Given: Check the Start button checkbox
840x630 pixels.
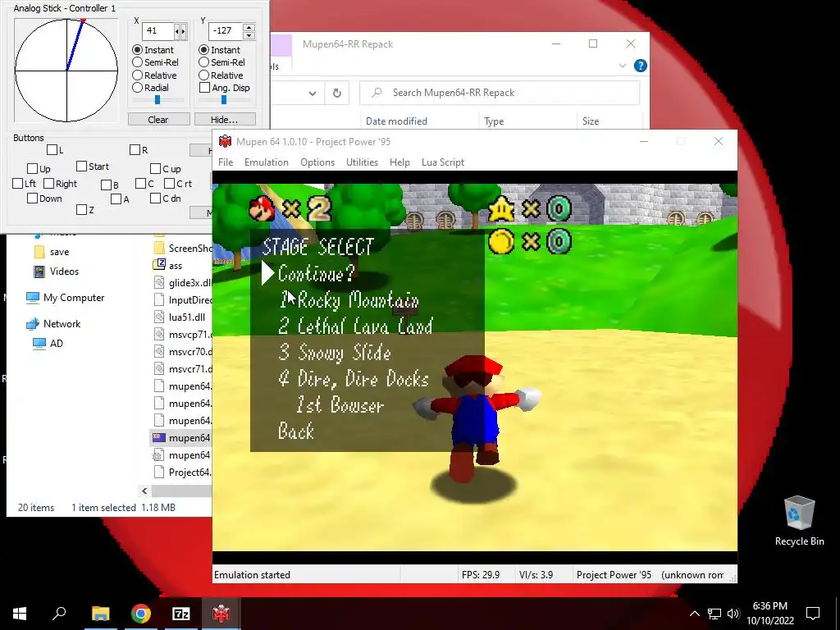Looking at the screenshot, I should tap(81, 167).
